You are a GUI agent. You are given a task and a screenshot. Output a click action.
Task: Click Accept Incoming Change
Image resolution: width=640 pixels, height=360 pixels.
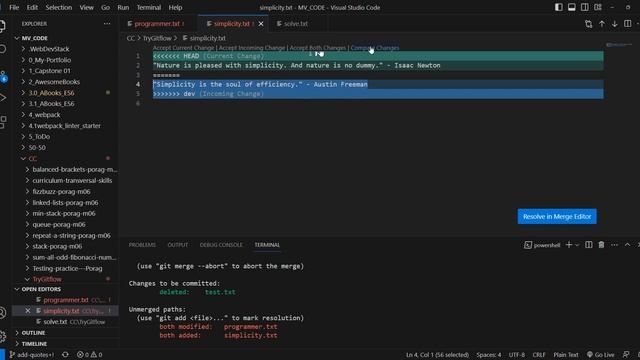252,48
